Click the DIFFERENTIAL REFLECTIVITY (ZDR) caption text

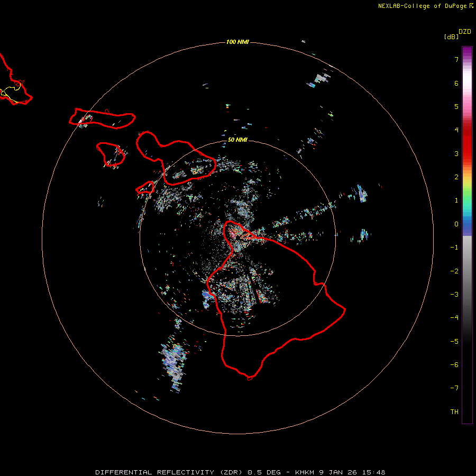coord(169,472)
